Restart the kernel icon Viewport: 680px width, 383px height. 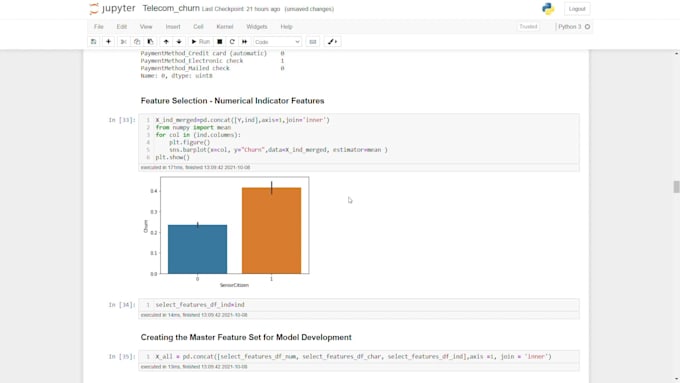(x=232, y=42)
